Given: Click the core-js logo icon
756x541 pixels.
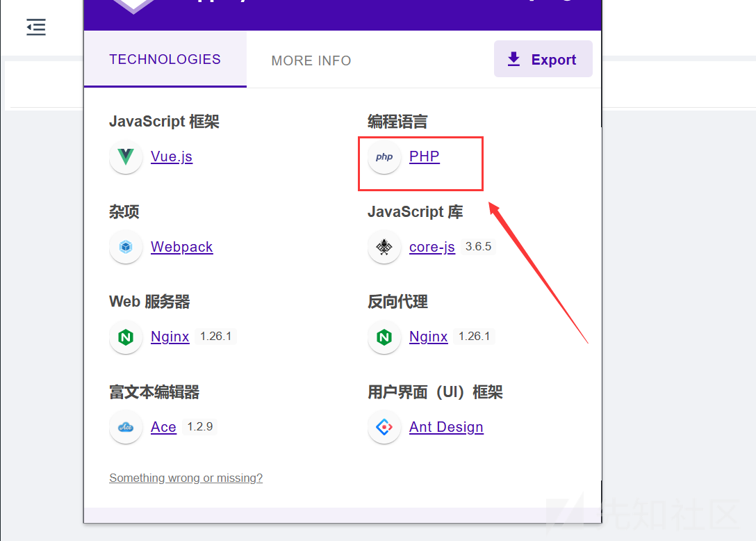Looking at the screenshot, I should 384,247.
